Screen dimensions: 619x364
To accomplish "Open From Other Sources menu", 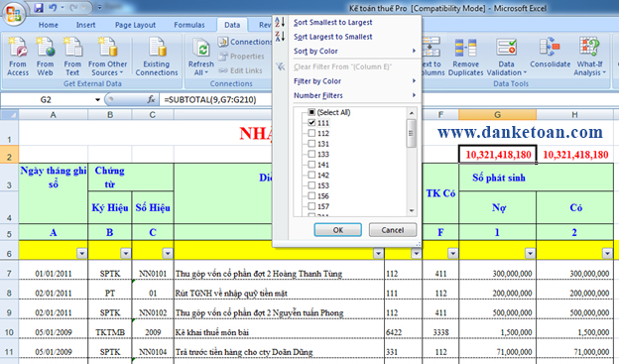I will tap(107, 57).
